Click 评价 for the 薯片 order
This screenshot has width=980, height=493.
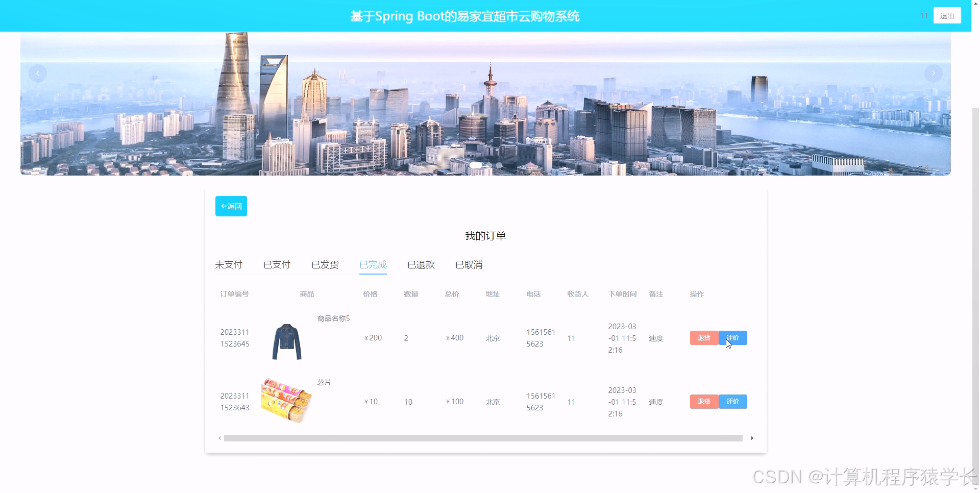[x=733, y=402]
